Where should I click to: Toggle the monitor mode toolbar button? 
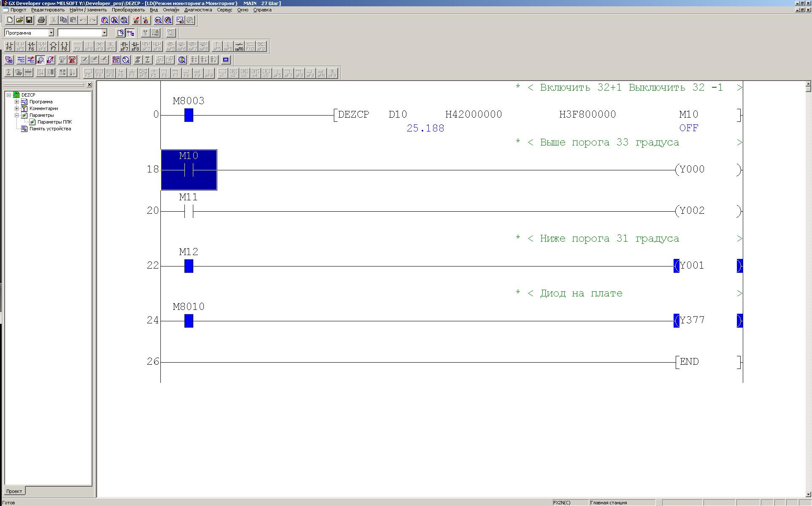pyautogui.click(x=41, y=59)
